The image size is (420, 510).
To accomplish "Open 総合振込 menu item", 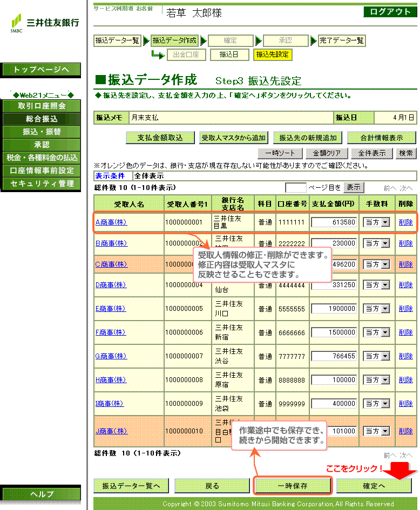I will (42, 119).
